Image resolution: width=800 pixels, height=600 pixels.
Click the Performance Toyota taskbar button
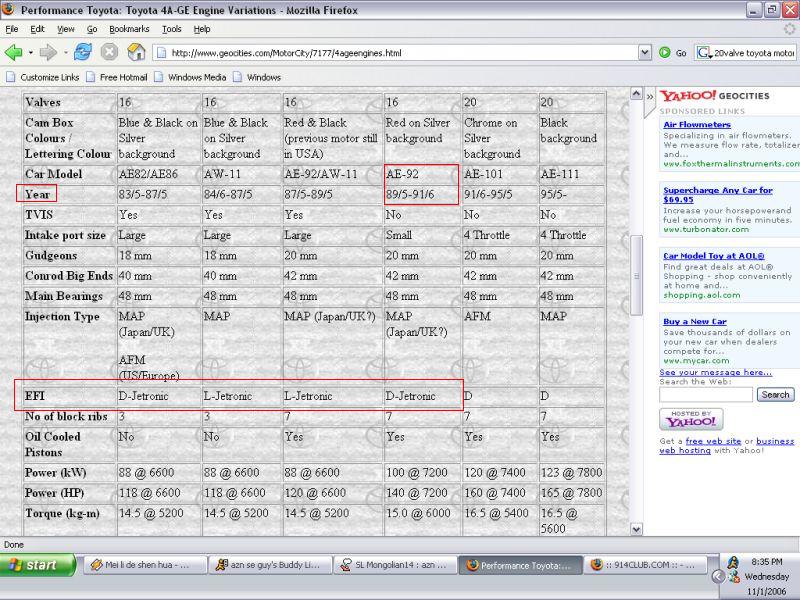(x=520, y=565)
